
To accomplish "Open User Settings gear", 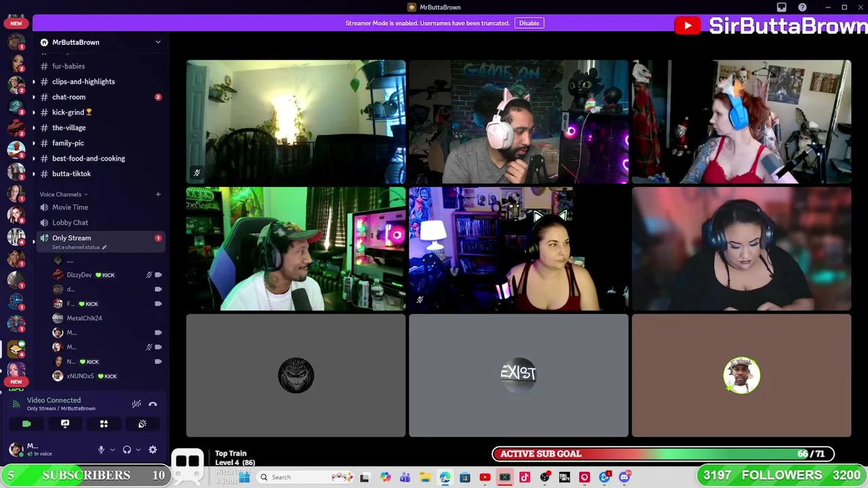I will coord(153,449).
